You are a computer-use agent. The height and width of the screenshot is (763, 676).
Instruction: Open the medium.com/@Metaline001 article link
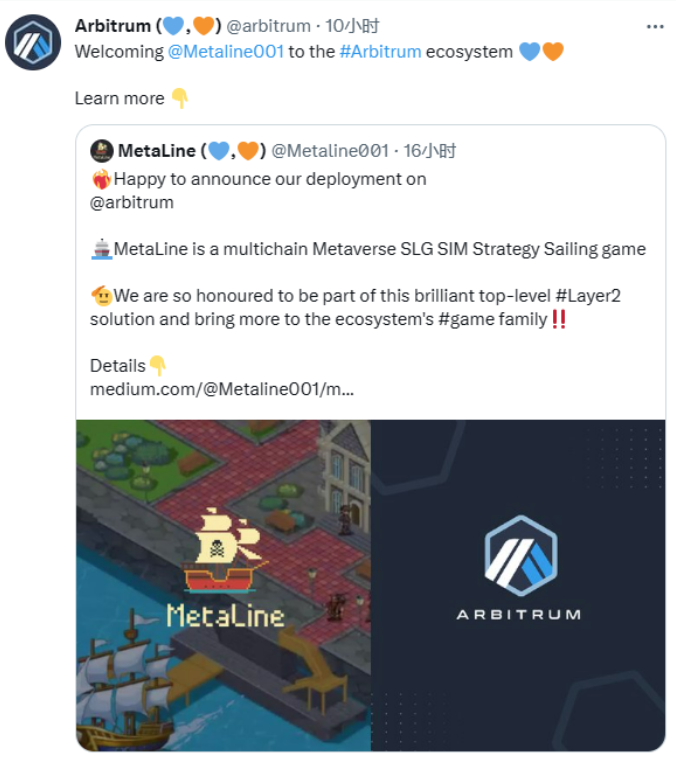pos(222,389)
